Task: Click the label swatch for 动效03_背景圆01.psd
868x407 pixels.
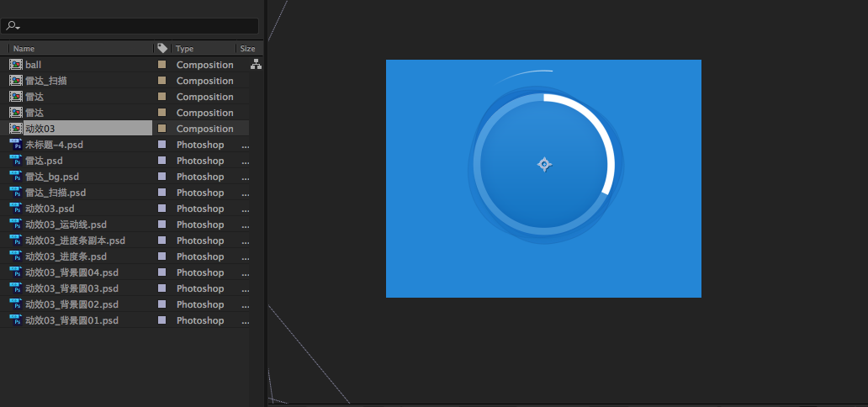Action: click(161, 320)
